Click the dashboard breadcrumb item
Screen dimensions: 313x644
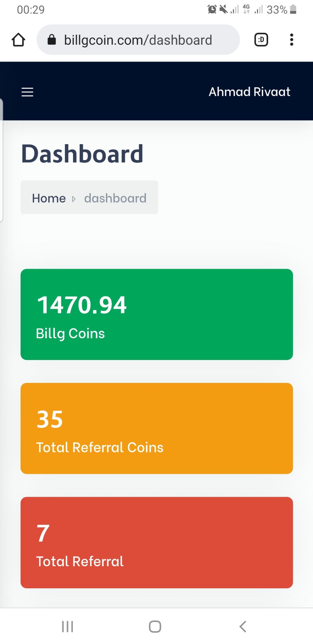115,198
